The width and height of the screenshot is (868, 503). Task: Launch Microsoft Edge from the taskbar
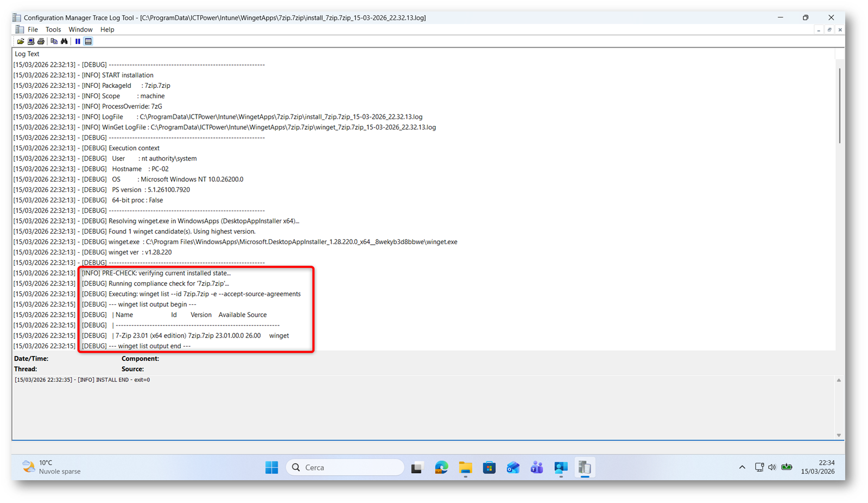point(441,467)
